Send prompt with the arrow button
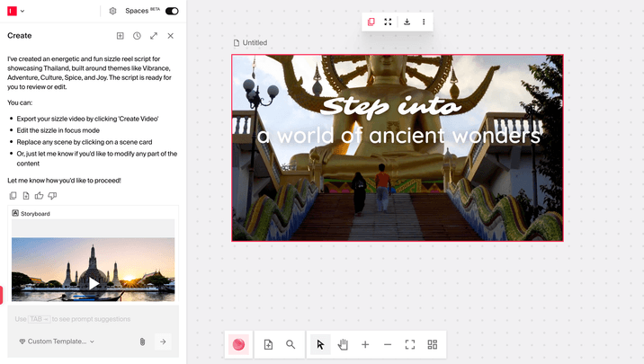644x364 pixels. coord(163,342)
